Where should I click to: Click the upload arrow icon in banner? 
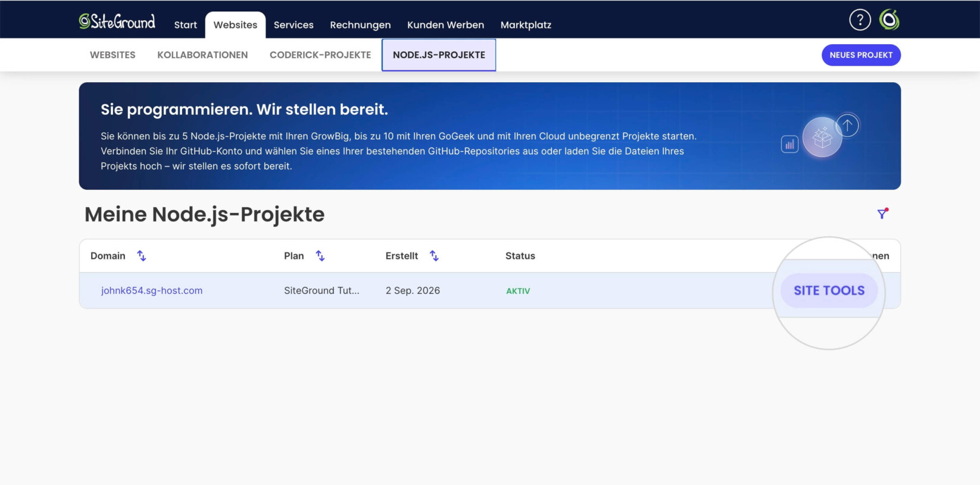[847, 126]
